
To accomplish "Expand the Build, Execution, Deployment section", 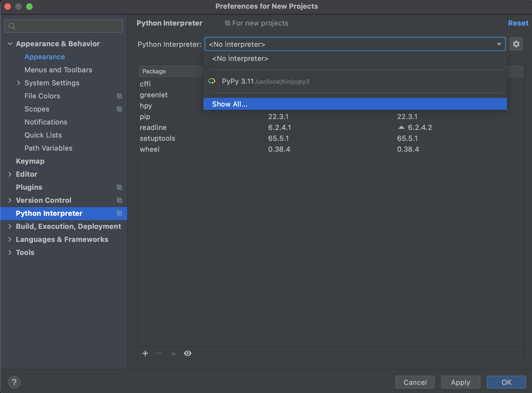I will 10,226.
